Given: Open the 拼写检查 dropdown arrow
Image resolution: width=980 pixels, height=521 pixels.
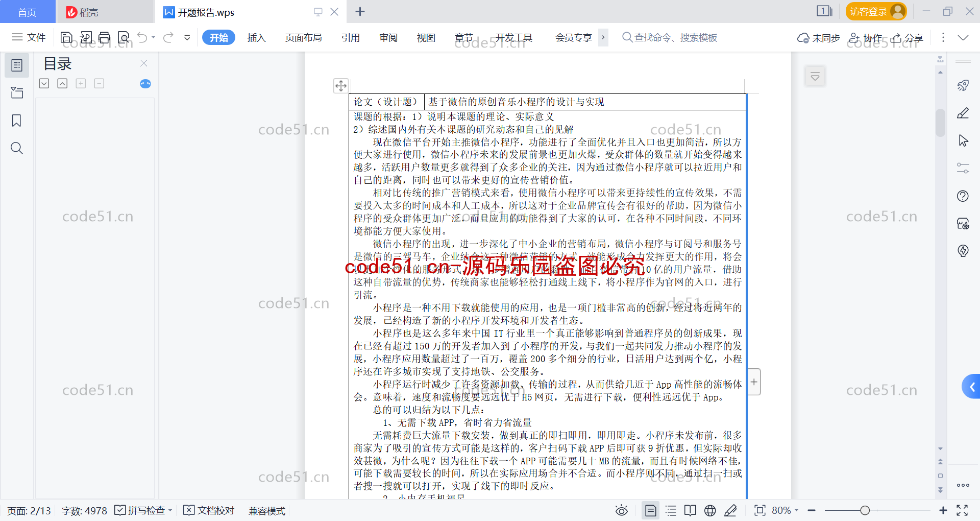Looking at the screenshot, I should (x=170, y=510).
